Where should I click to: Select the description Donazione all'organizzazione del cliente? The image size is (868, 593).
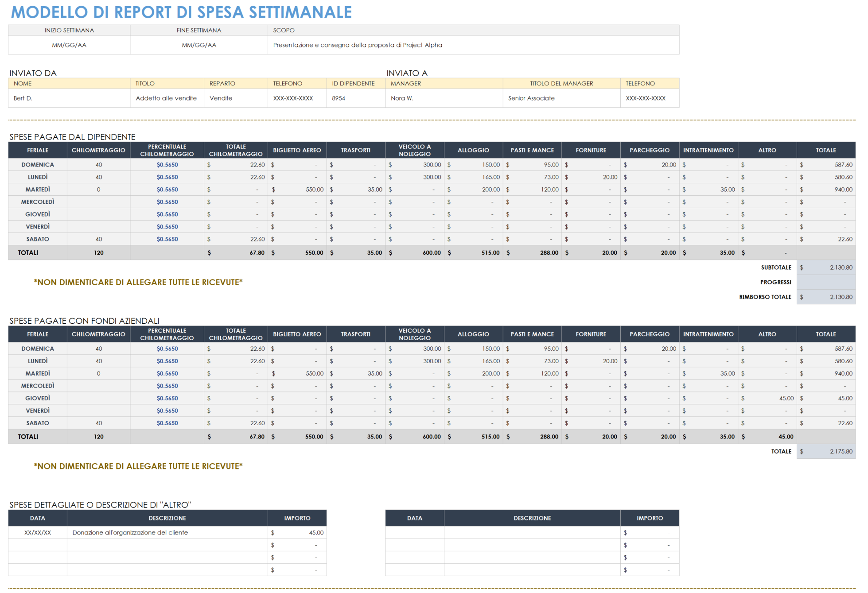point(130,533)
